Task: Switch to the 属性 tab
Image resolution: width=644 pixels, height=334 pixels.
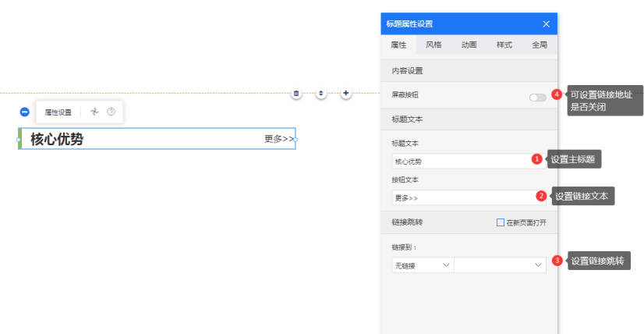Action: 398,44
